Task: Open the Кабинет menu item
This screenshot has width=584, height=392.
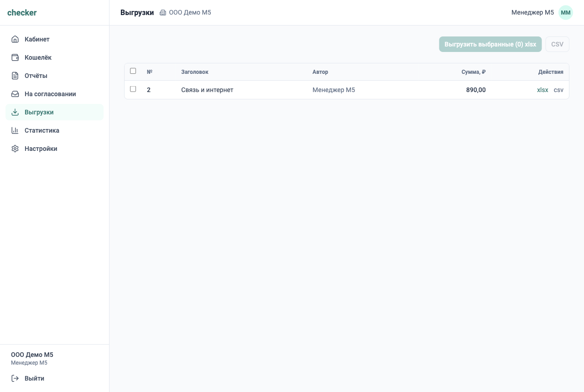Action: pyautogui.click(x=55, y=39)
